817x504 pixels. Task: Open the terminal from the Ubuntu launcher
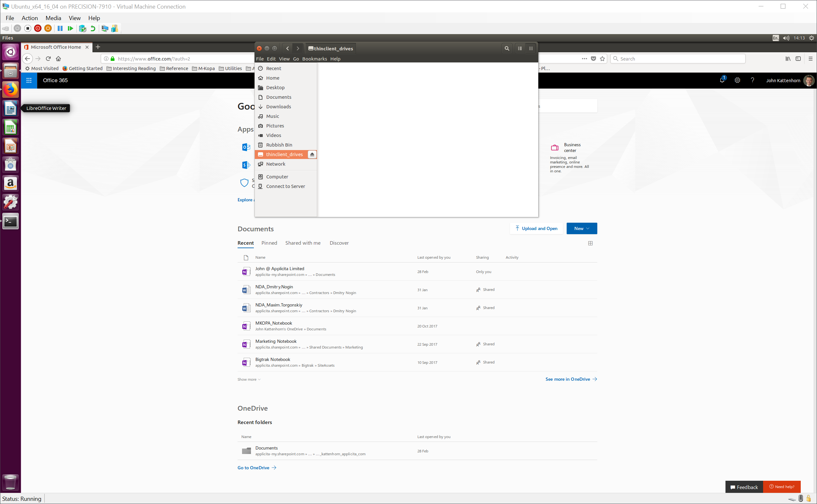click(x=10, y=221)
